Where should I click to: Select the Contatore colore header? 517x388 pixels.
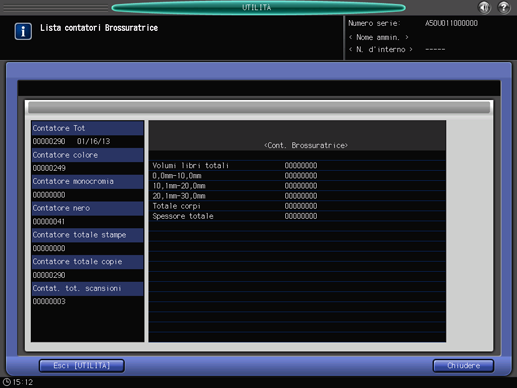87,155
